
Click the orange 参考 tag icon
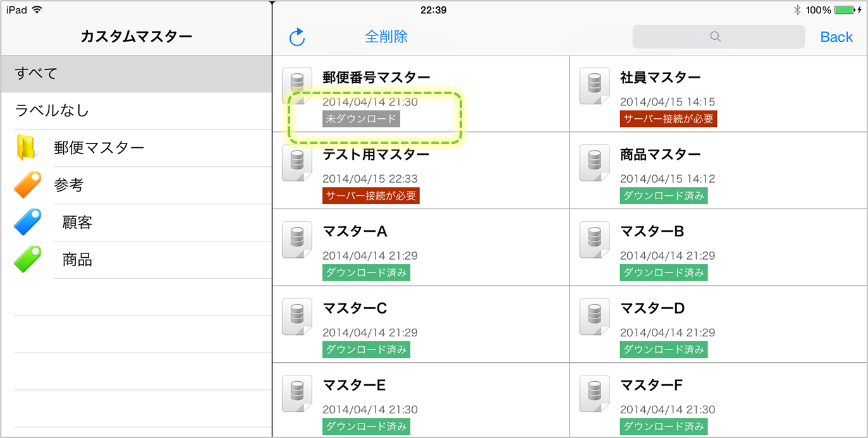click(x=27, y=185)
